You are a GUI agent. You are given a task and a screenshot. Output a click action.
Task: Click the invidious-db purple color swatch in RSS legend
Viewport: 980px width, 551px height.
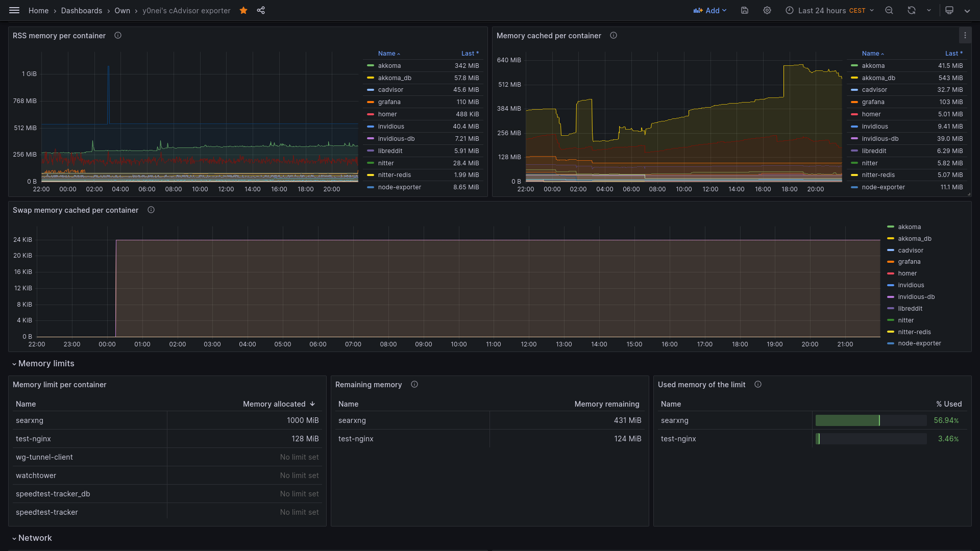tap(371, 139)
